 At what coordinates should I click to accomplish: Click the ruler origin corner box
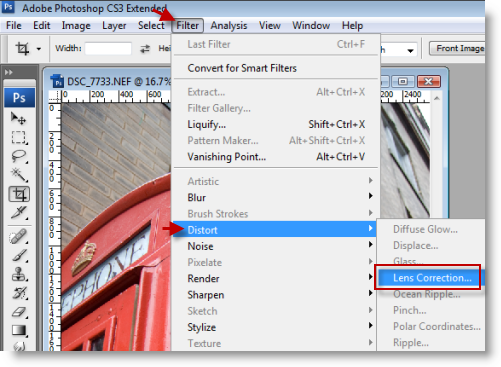[55, 96]
